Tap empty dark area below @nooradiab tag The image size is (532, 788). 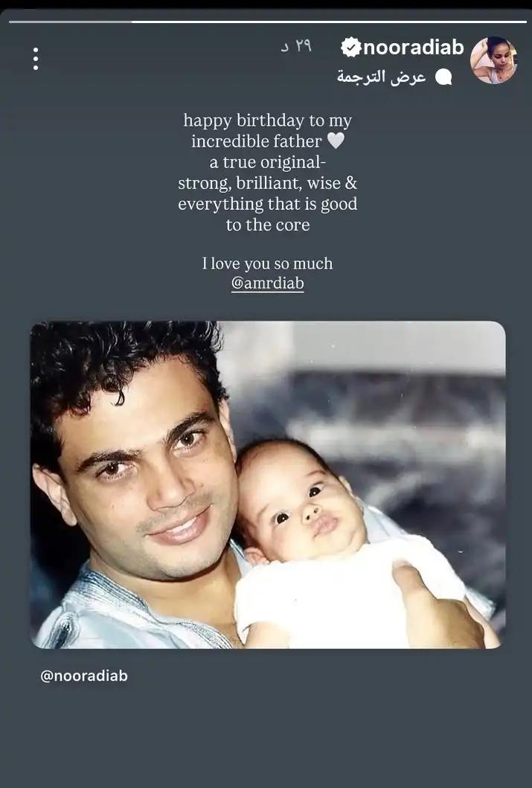point(266,734)
